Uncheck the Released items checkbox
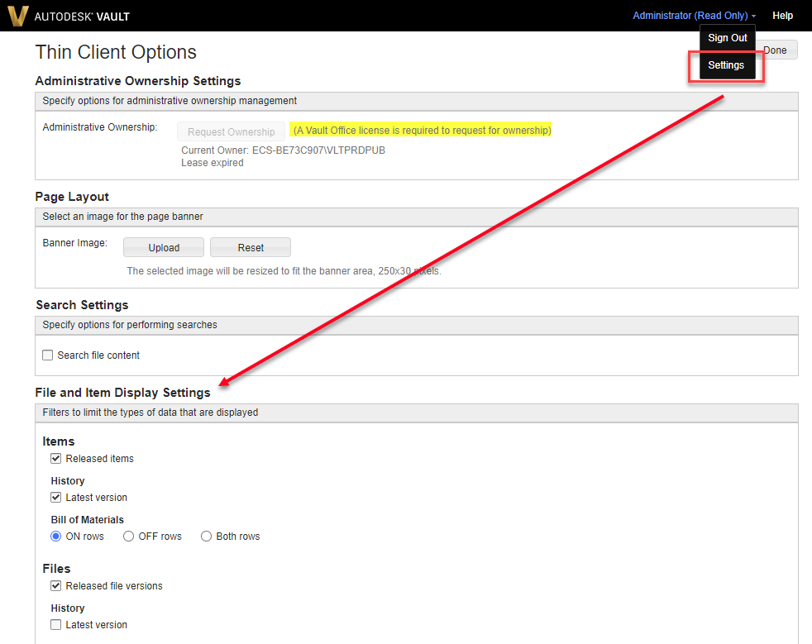Screen dimensions: 812x644 point(55,458)
